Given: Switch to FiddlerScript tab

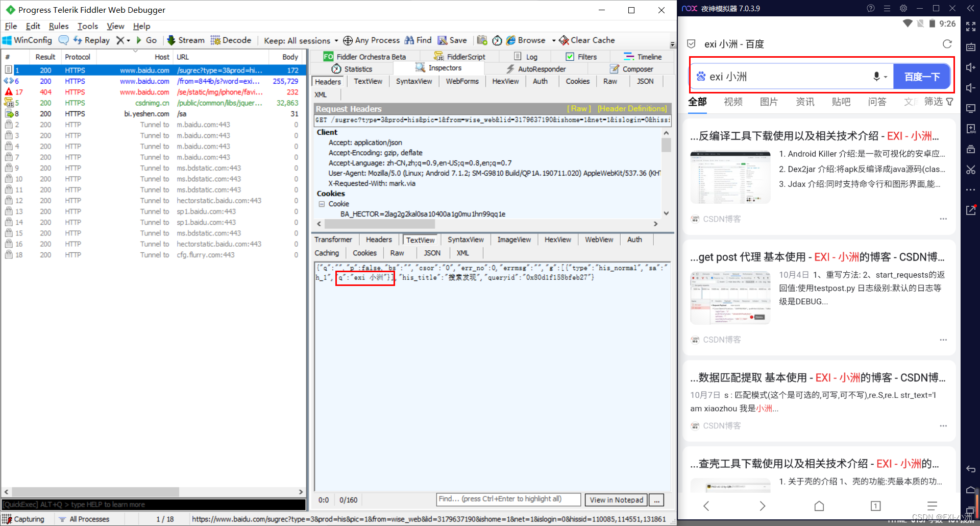Looking at the screenshot, I should [459, 57].
